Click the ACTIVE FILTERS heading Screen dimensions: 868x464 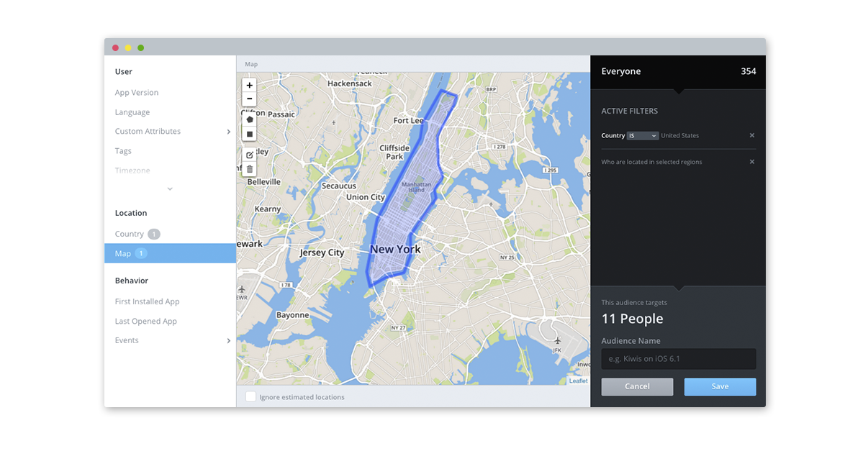[x=630, y=111]
